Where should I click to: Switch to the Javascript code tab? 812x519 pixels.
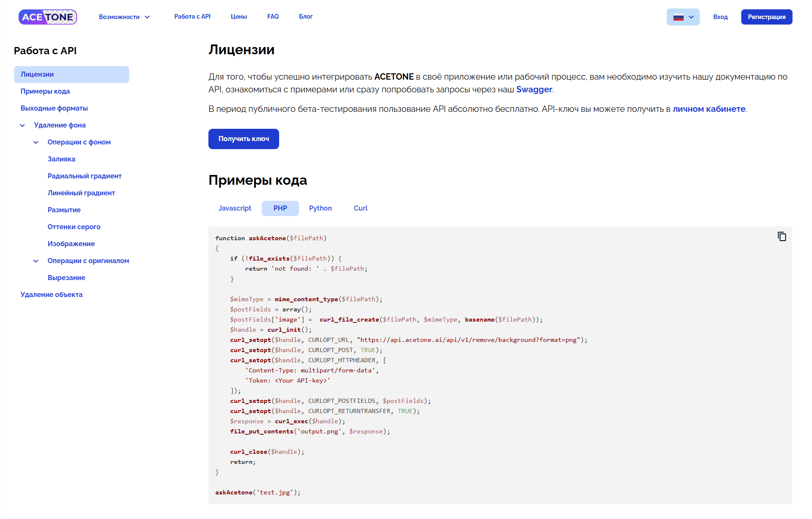click(235, 208)
